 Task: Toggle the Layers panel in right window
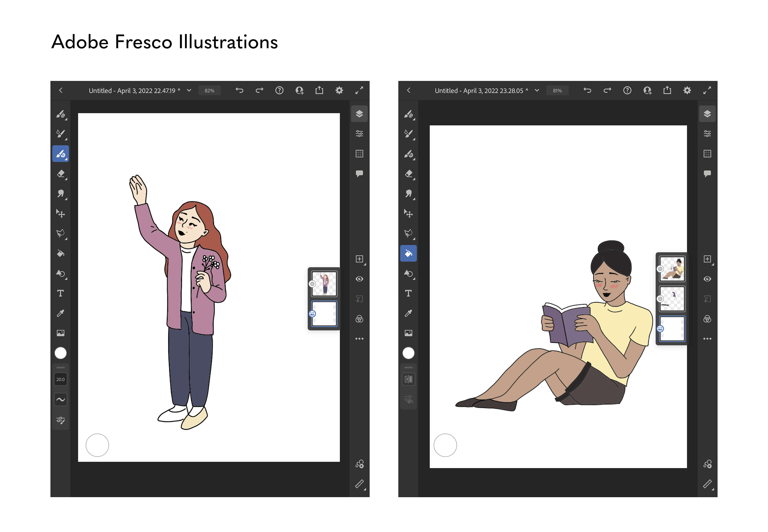tap(707, 114)
